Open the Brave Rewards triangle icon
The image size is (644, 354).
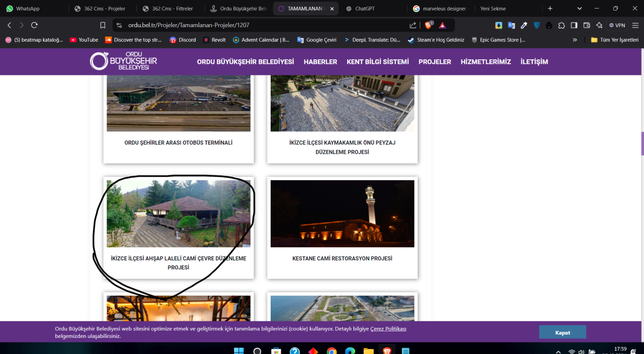pyautogui.click(x=442, y=25)
